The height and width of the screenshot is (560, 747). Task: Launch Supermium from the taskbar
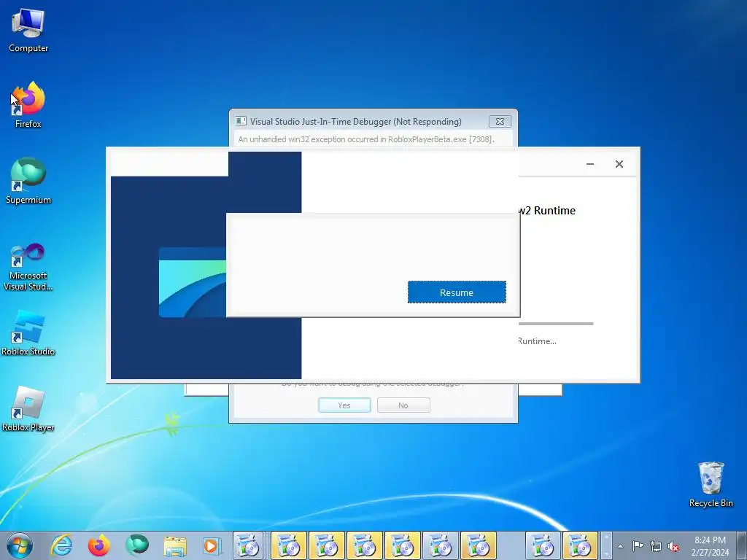(x=136, y=545)
